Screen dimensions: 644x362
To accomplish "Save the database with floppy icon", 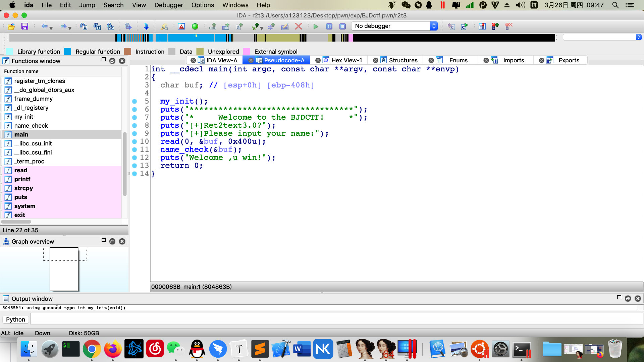I will point(24,26).
